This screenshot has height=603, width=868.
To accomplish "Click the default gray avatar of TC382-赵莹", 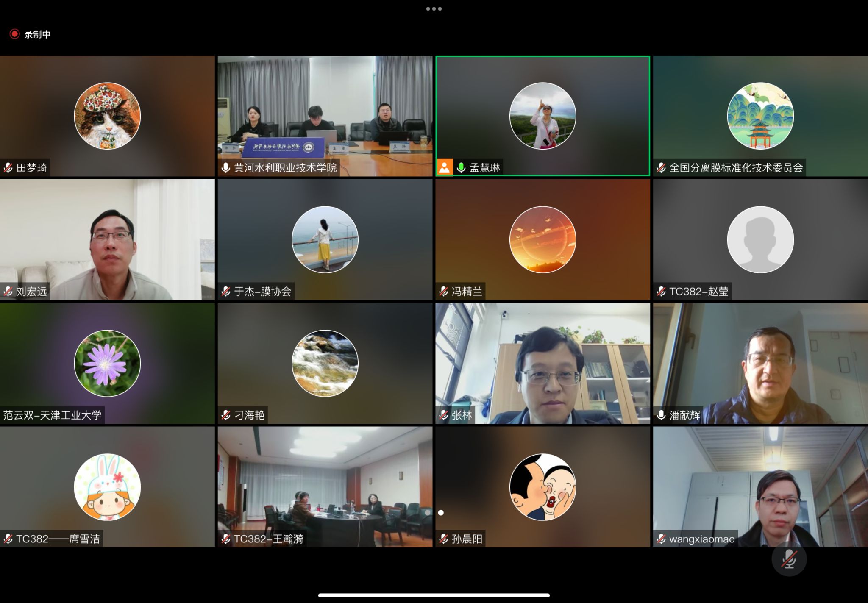I will pyautogui.click(x=760, y=239).
